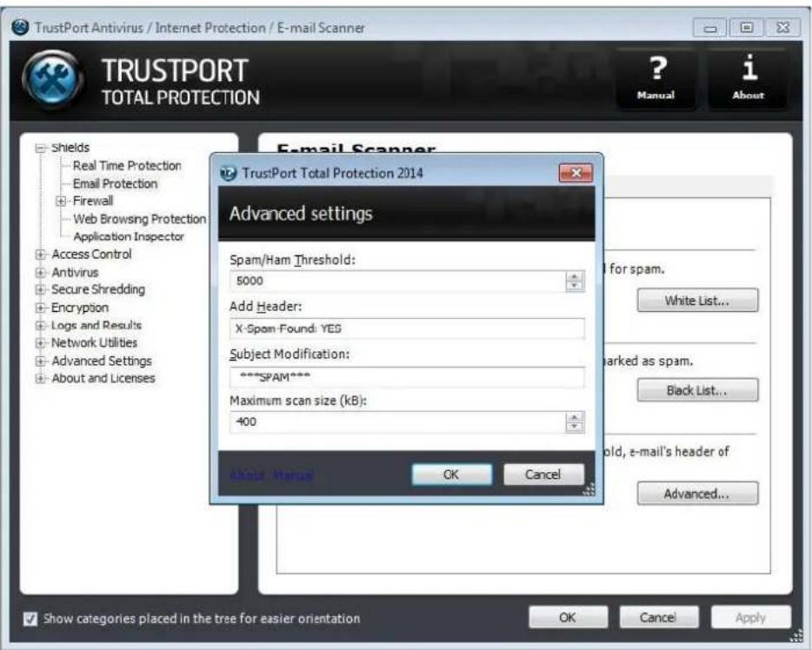Cancel the Advanced settings dialog
812x650 pixels.
(543, 474)
